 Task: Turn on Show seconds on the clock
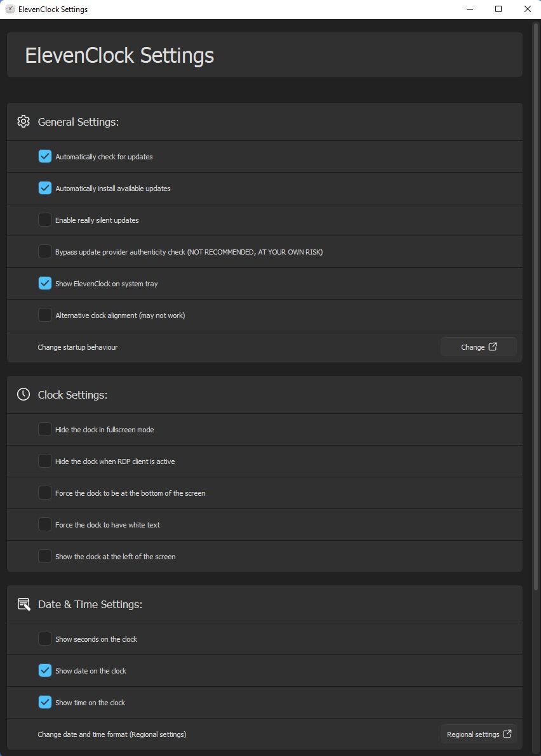tap(45, 639)
